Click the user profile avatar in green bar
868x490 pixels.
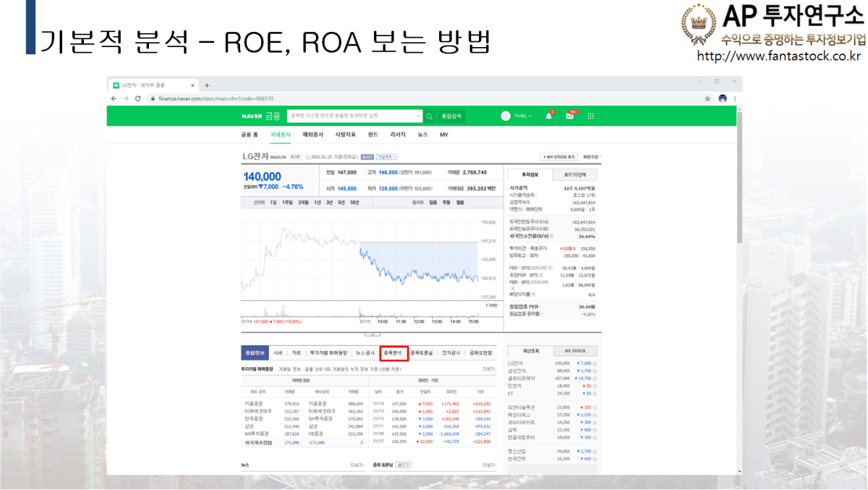coord(506,116)
